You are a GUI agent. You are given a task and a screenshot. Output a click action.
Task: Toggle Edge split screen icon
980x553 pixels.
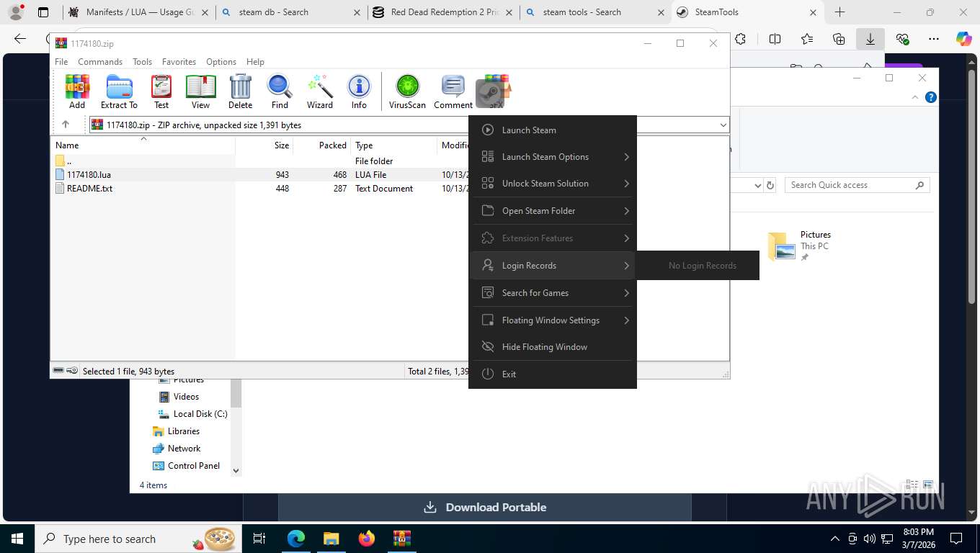click(x=775, y=39)
